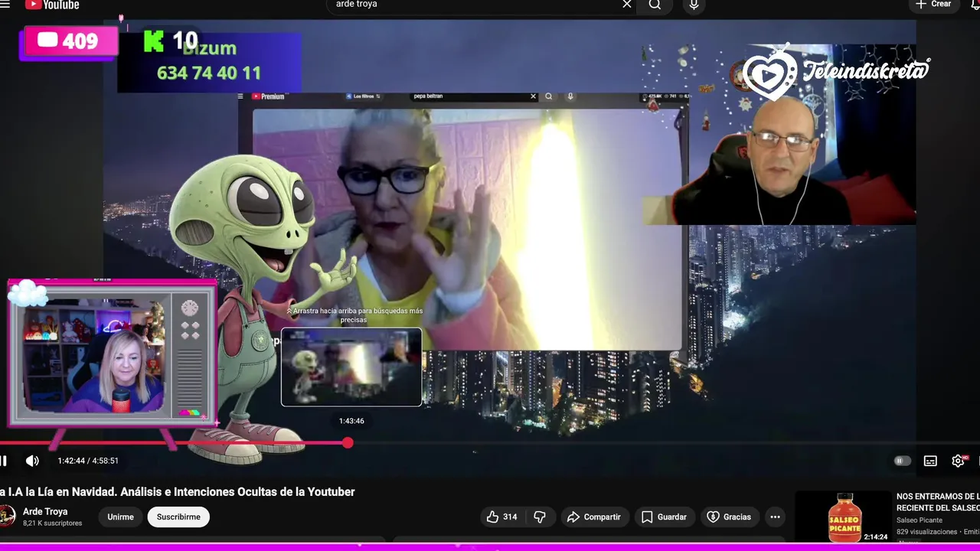The width and height of the screenshot is (980, 551).
Task: Click the Unirme join button
Action: pos(120,517)
